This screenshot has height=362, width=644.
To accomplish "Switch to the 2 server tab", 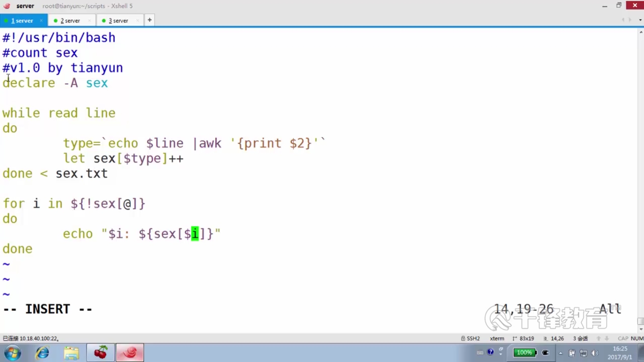I will (70, 20).
